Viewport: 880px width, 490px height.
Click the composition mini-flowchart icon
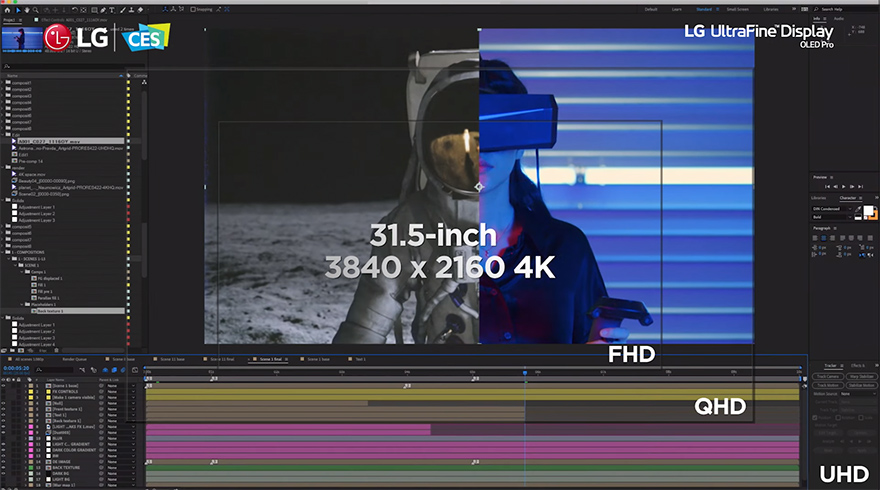coord(82,370)
